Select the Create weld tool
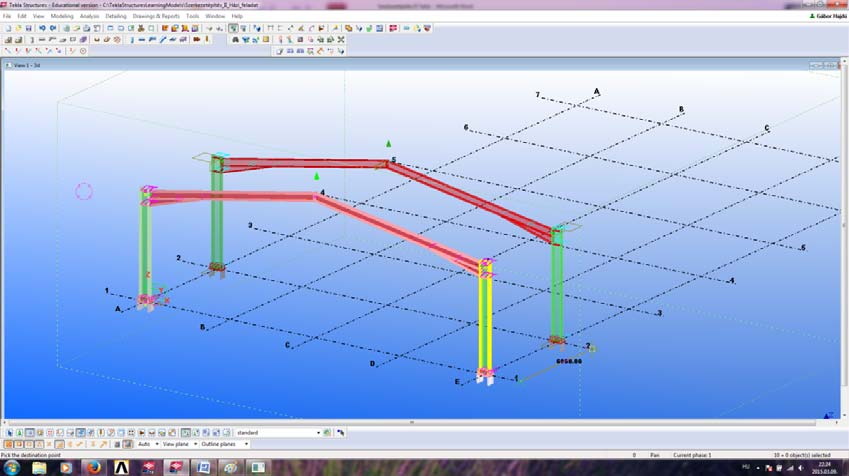This screenshot has height=476, width=849. click(207, 40)
